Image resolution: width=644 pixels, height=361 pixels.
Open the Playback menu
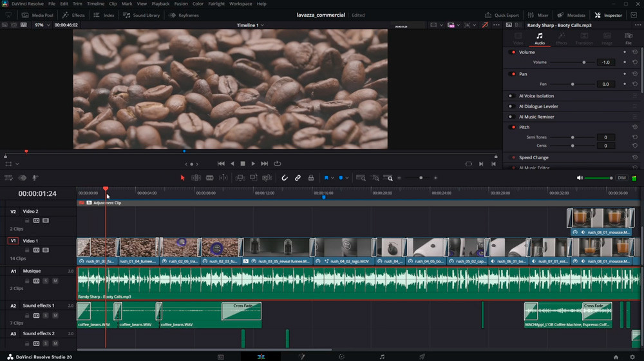pos(160,4)
